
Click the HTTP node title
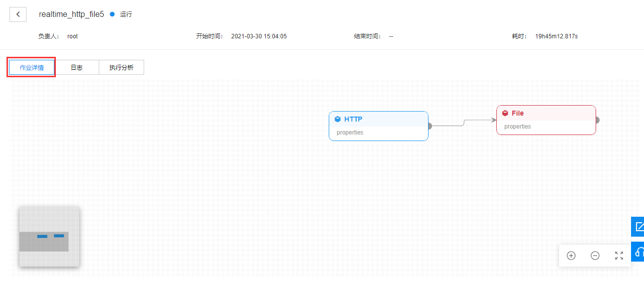(353, 119)
